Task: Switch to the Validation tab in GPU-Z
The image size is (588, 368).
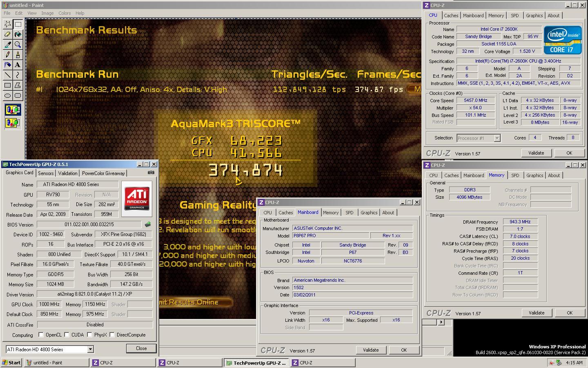Action: (68, 173)
